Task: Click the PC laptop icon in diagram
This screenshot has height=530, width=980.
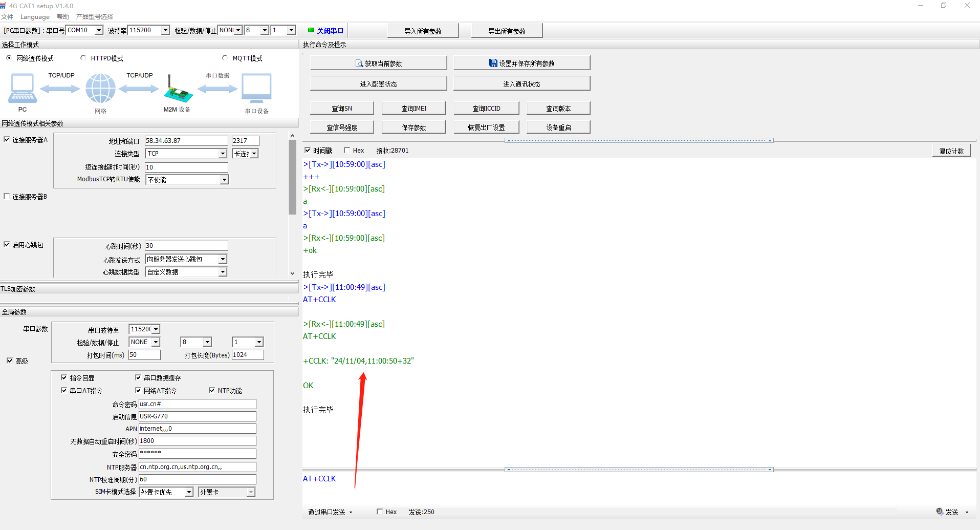Action: [22, 88]
